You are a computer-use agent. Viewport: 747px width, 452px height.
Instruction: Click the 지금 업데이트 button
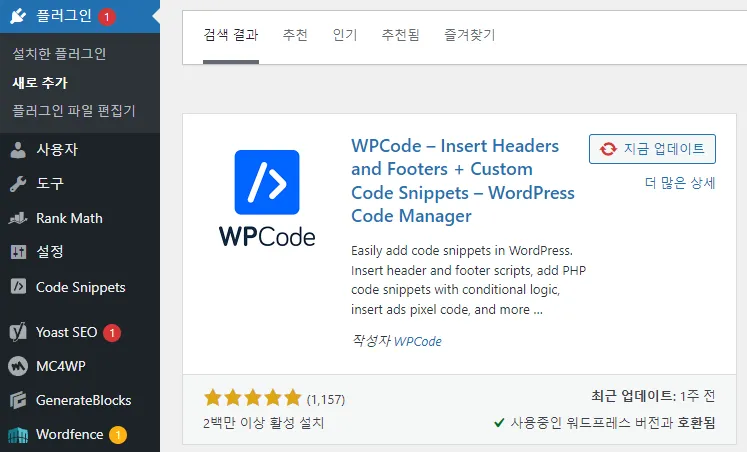coord(652,149)
